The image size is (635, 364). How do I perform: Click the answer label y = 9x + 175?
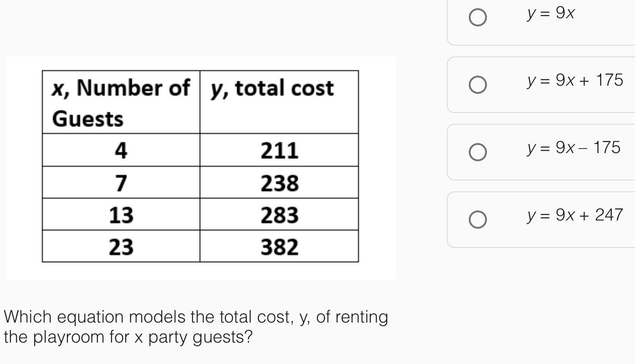(575, 80)
